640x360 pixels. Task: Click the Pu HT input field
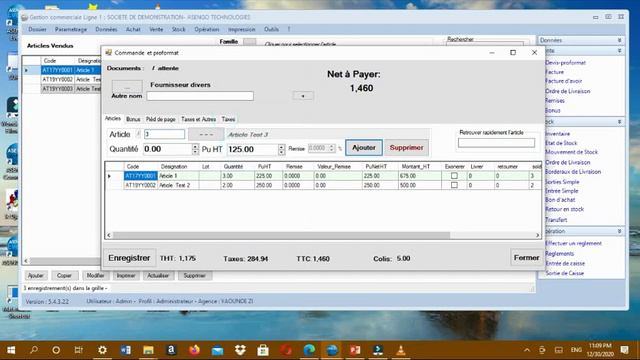(x=252, y=149)
